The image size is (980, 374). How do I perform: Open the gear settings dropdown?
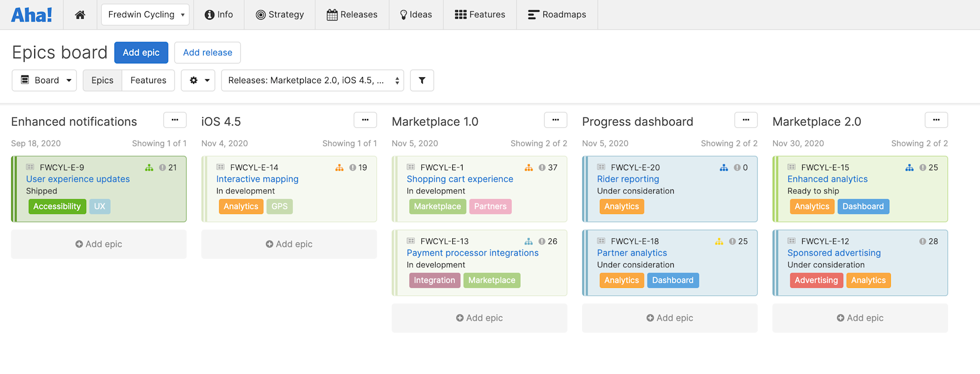(198, 80)
